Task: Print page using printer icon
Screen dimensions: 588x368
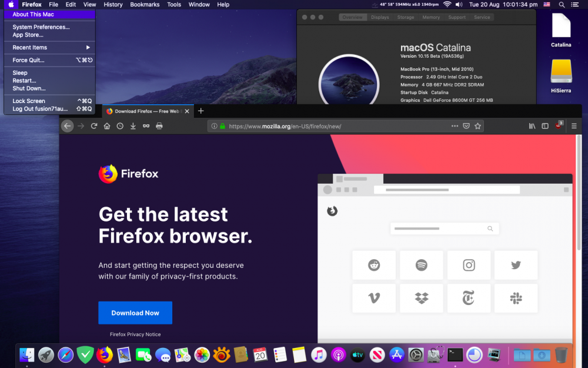Action: 159,126
